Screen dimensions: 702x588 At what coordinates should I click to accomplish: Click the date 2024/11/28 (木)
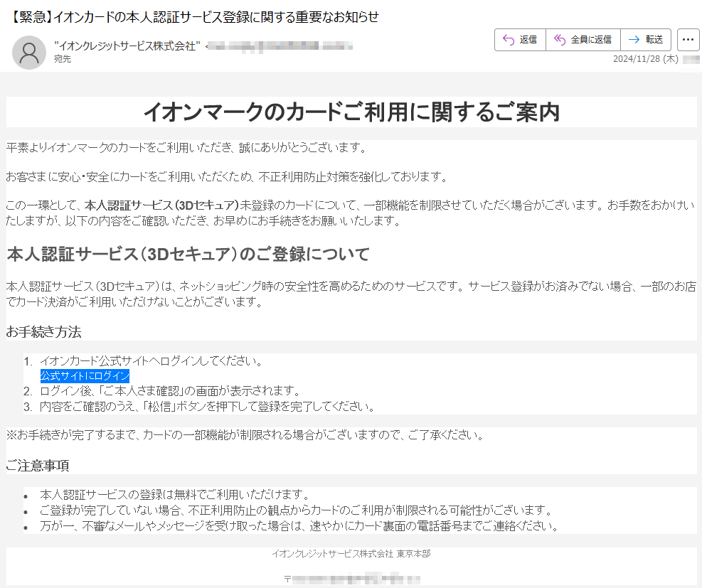(x=646, y=59)
